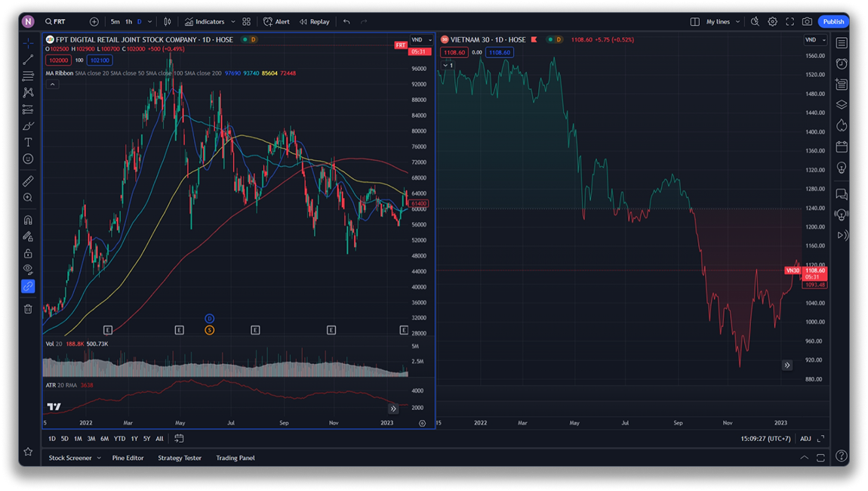The image size is (868, 491).
Task: Change the candlestick chart type
Action: click(167, 22)
